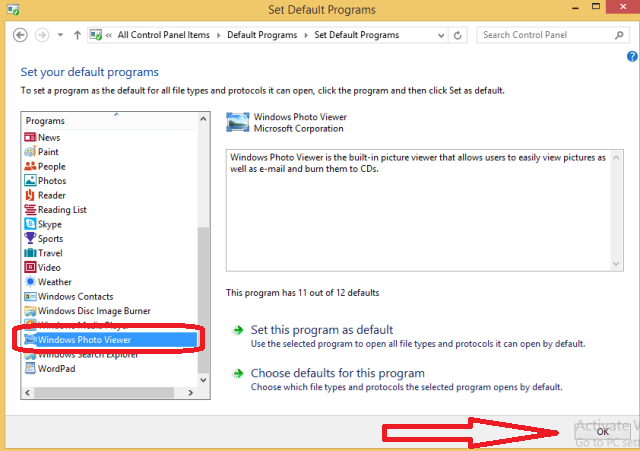Open the Default Programs breadcrumb
This screenshot has height=451, width=640.
(x=262, y=35)
